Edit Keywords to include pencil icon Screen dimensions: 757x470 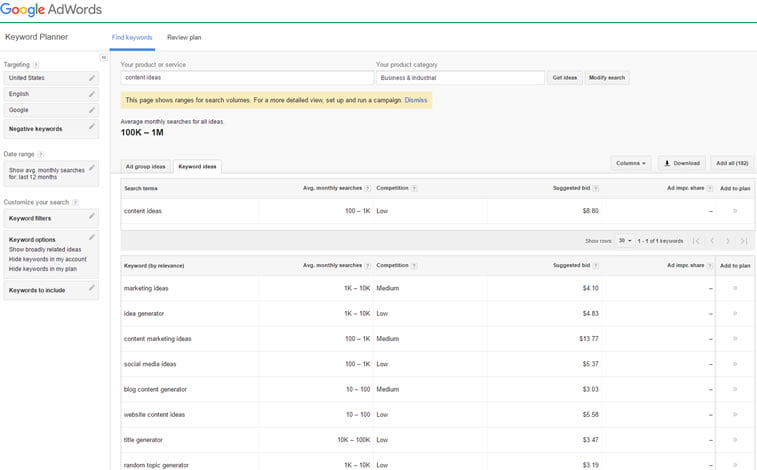[x=92, y=288]
